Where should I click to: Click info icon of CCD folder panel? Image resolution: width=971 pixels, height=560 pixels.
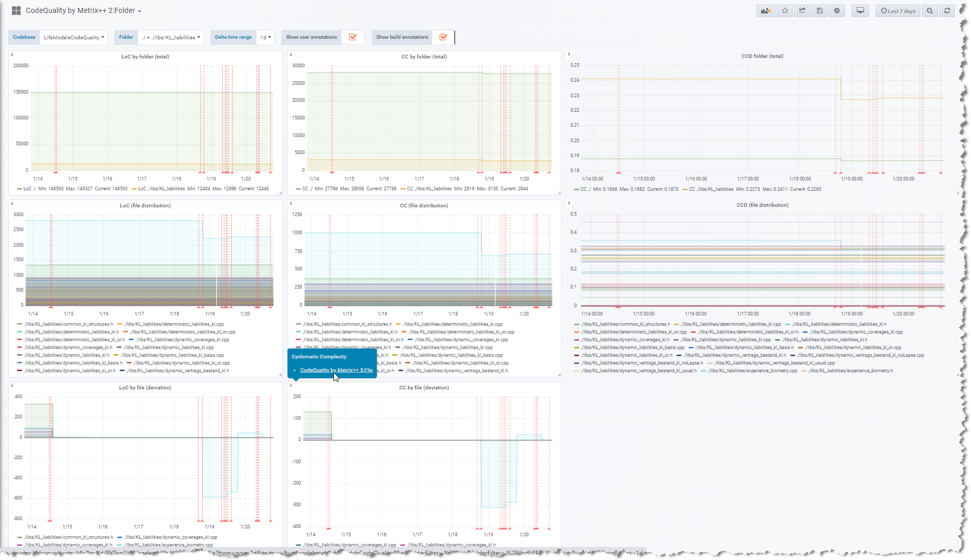569,54
